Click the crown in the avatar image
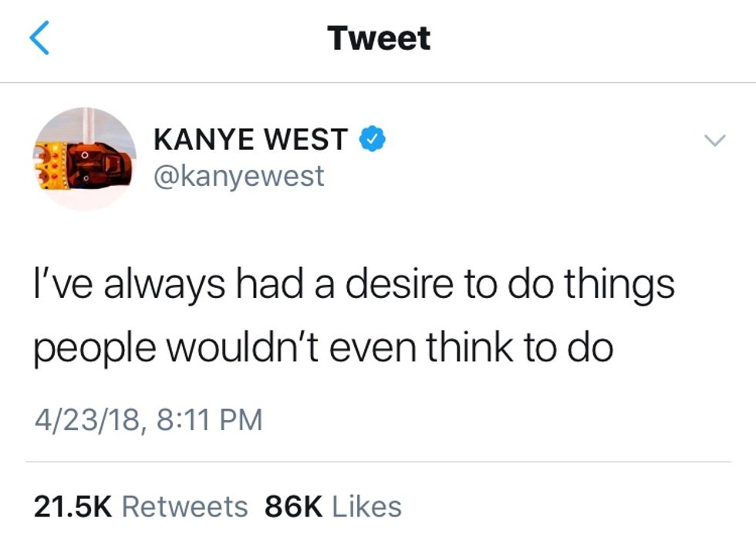This screenshot has height=545, width=756. coord(51,165)
